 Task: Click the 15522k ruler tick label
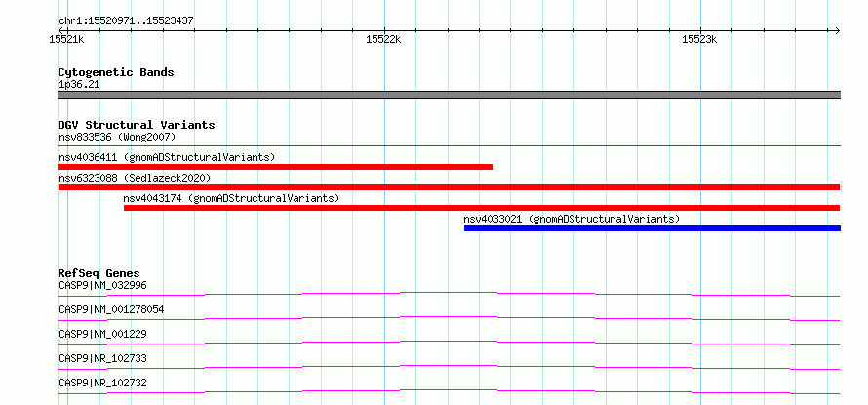pos(383,39)
